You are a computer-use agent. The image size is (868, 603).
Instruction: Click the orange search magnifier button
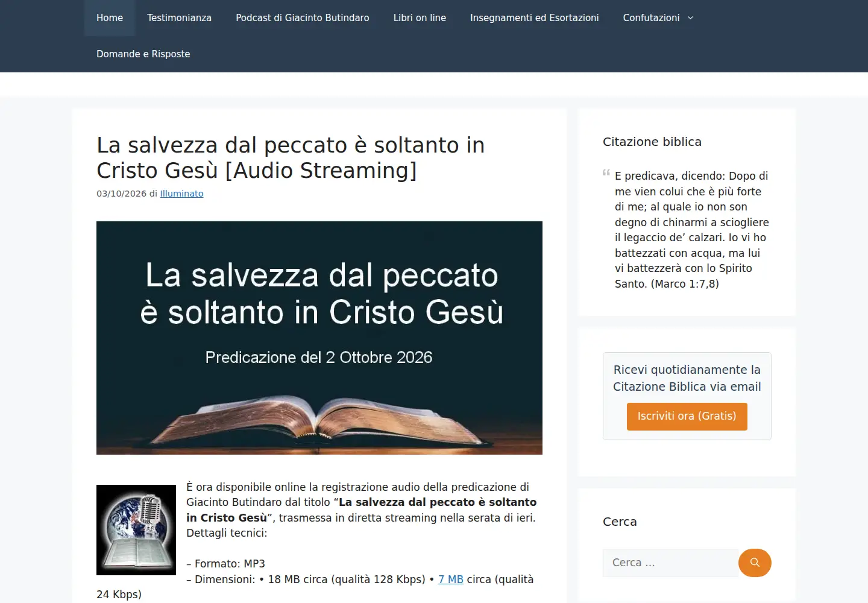[x=755, y=563]
